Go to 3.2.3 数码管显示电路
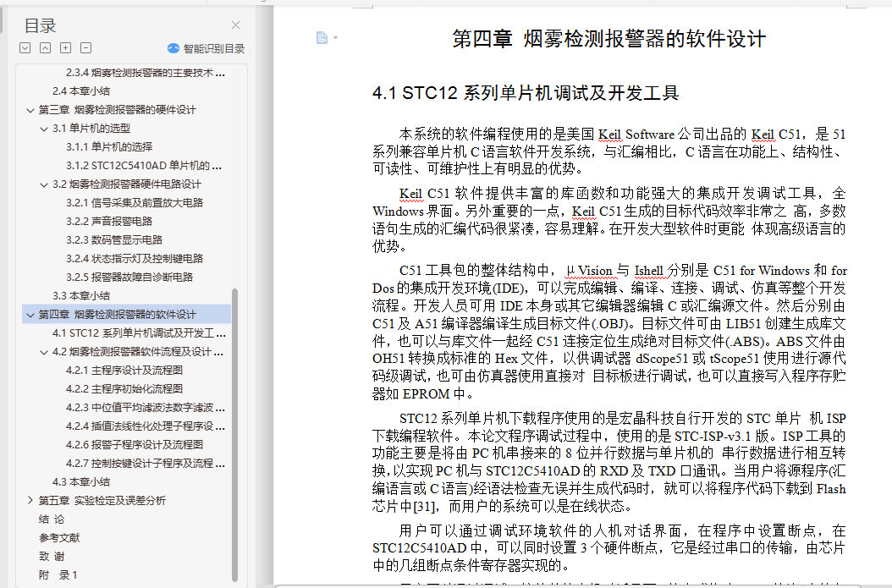The height and width of the screenshot is (588, 892). pos(114,240)
